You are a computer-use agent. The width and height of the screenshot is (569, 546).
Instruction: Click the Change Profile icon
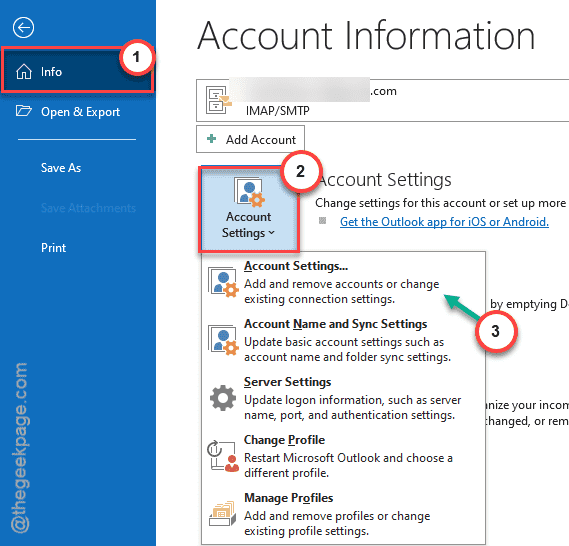coord(223,456)
